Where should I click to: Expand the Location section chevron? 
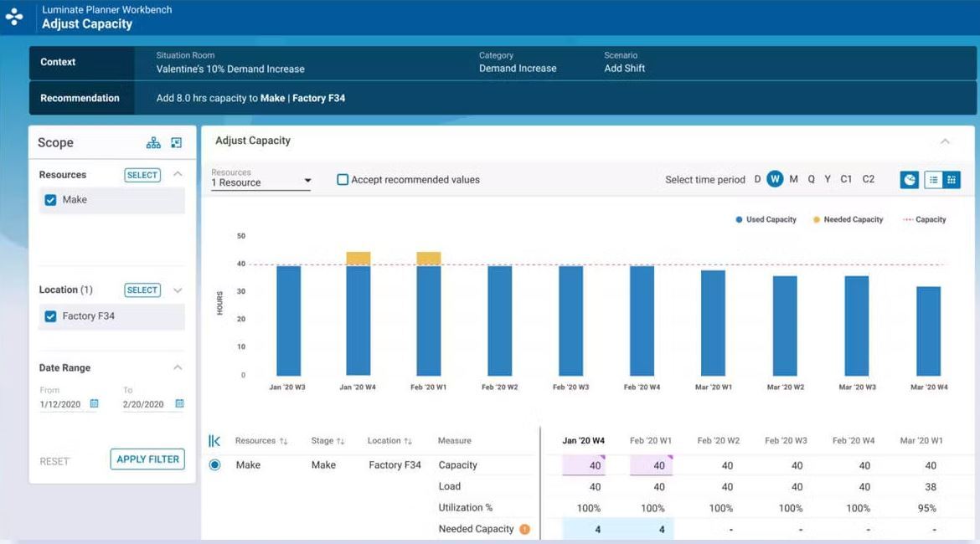(178, 290)
